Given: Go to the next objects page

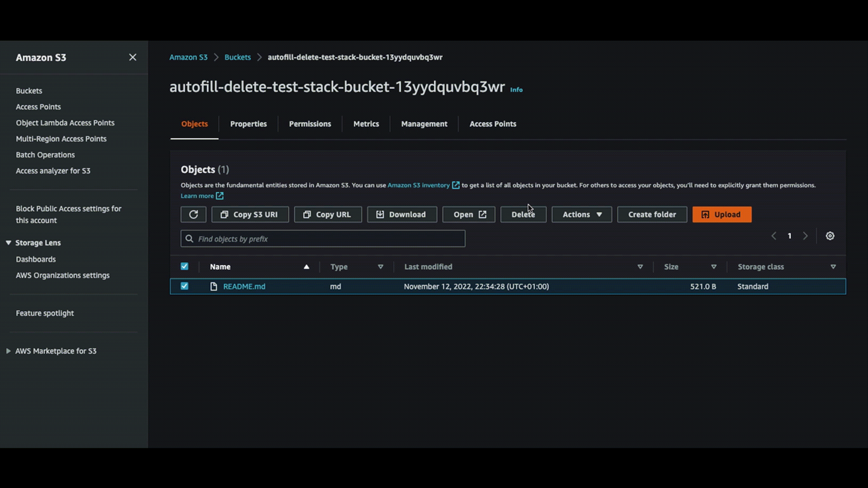Looking at the screenshot, I should (x=805, y=236).
